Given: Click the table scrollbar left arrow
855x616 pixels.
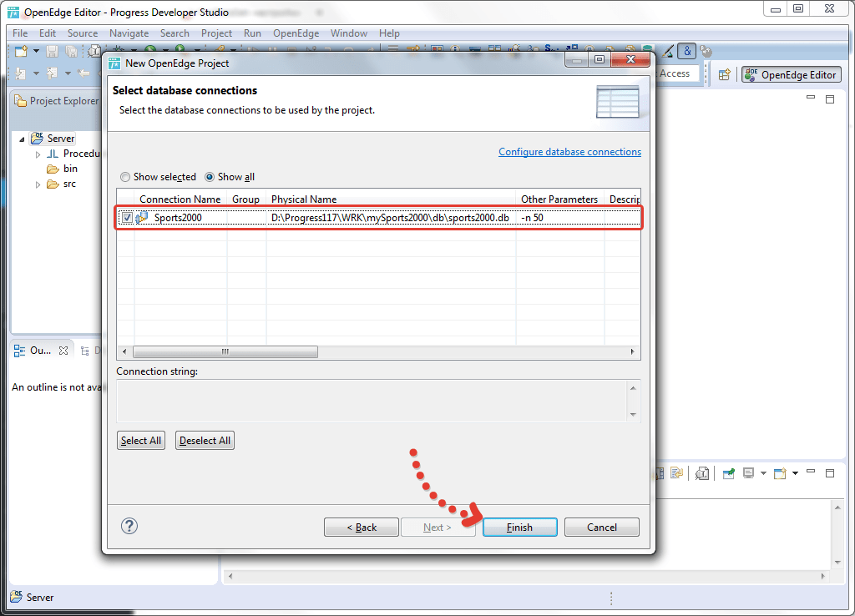Looking at the screenshot, I should (124, 351).
